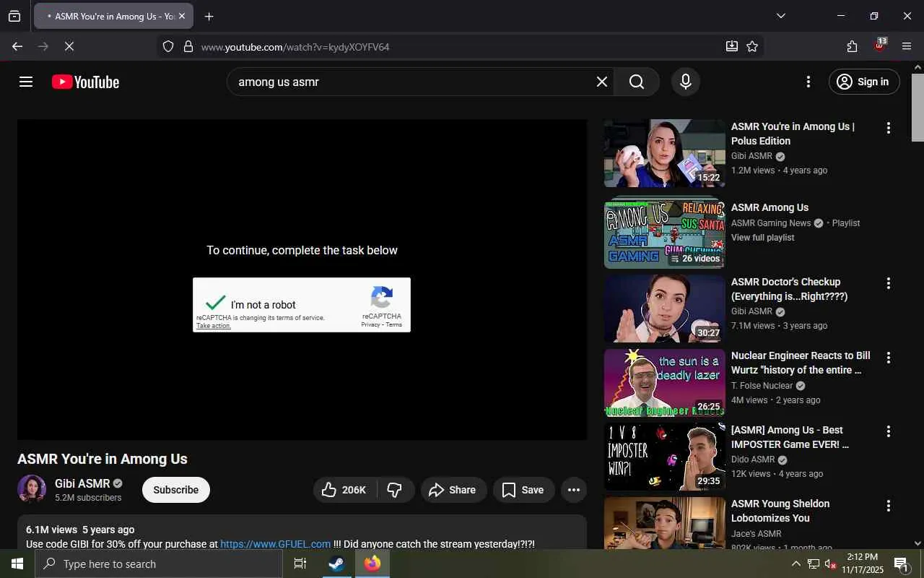Install the page as an app from address bar
This screenshot has width=924, height=578.
pyautogui.click(x=731, y=46)
